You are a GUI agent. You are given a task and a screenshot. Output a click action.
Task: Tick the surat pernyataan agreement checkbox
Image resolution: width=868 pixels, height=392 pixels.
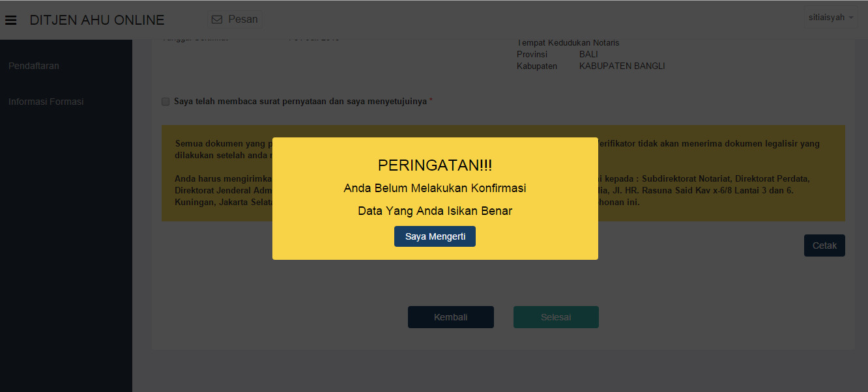166,102
